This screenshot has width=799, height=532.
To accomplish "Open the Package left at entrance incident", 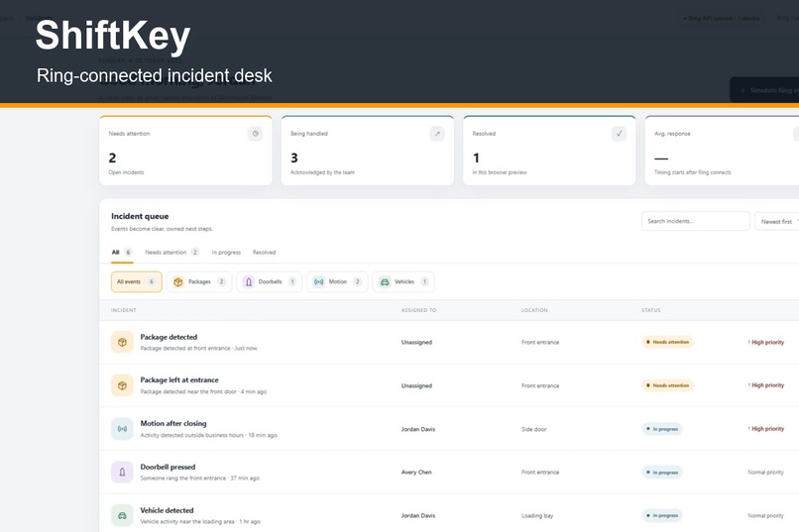I will tap(449, 385).
